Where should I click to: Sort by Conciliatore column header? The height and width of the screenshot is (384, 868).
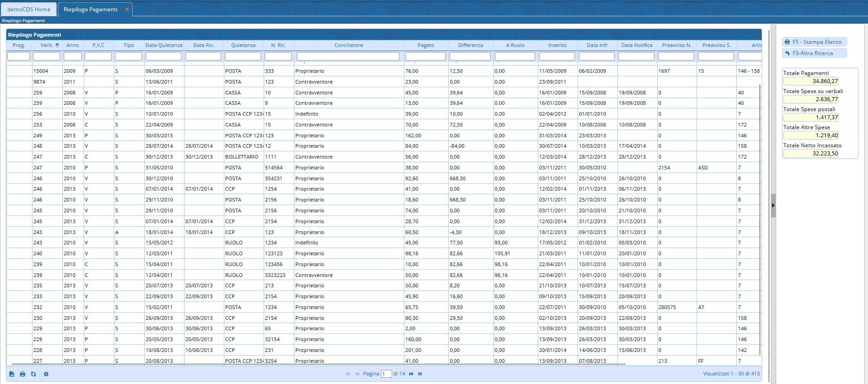(349, 45)
